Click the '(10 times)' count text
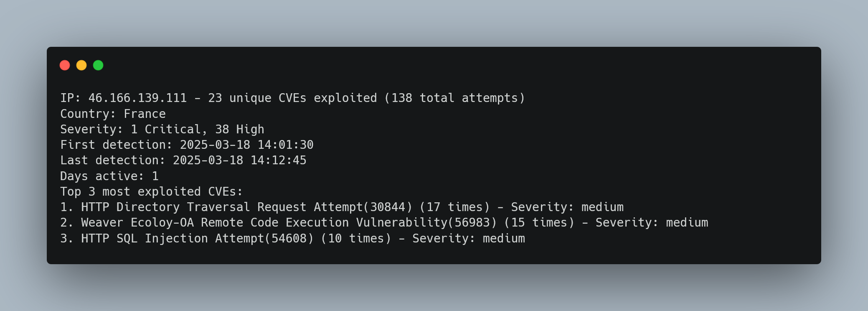This screenshot has width=868, height=311. (x=356, y=238)
